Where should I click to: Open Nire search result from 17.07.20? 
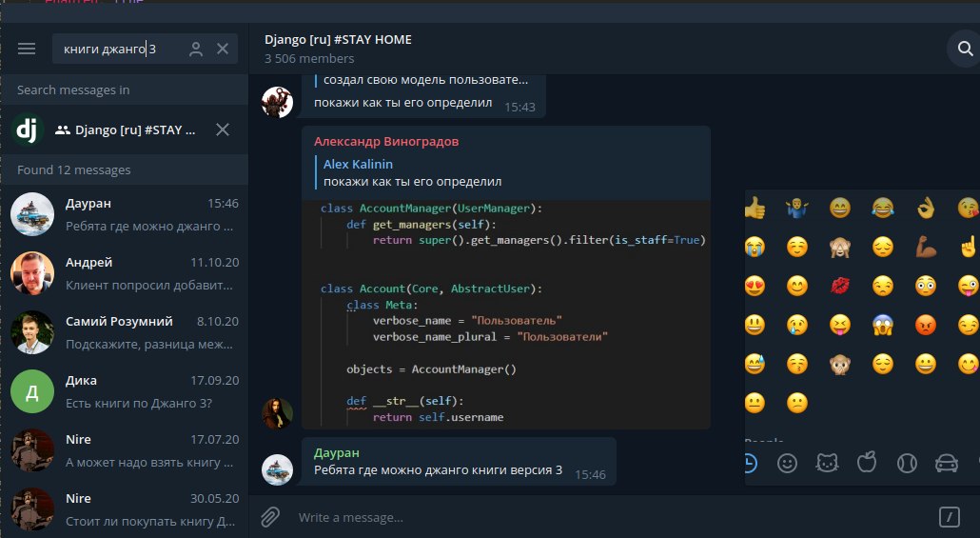[x=125, y=450]
